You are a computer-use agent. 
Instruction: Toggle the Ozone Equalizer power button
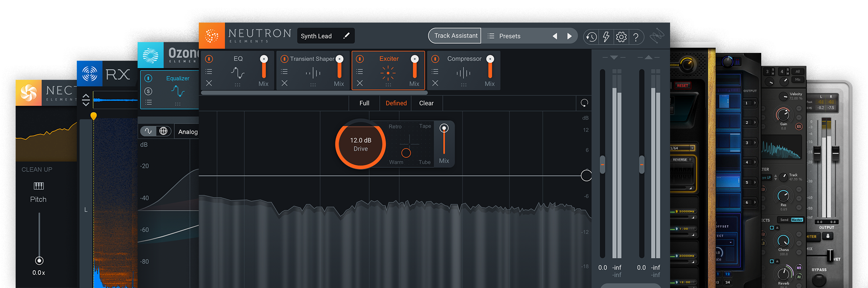coord(148,79)
